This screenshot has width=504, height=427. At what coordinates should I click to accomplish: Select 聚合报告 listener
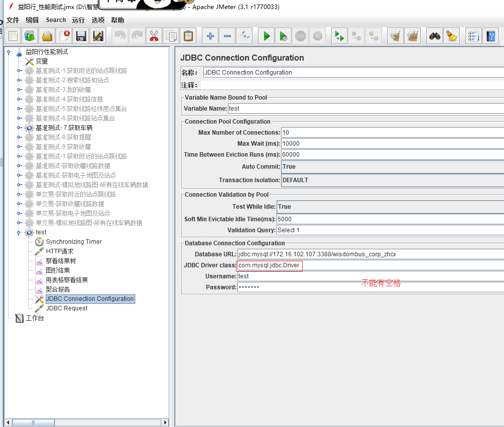(58, 290)
